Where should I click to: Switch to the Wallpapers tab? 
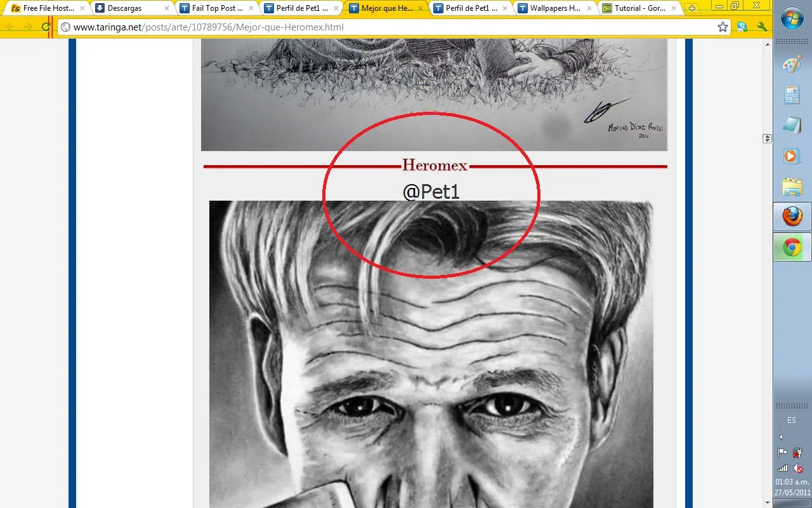click(x=554, y=8)
